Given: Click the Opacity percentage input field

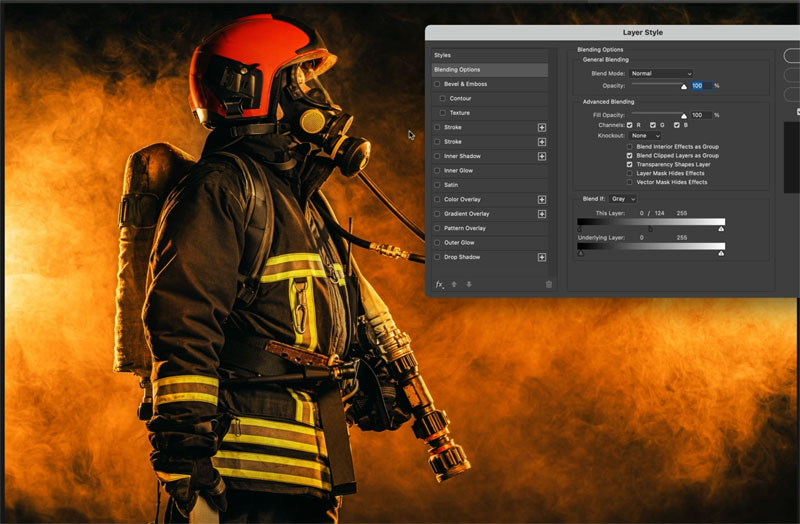Looking at the screenshot, I should coord(702,86).
